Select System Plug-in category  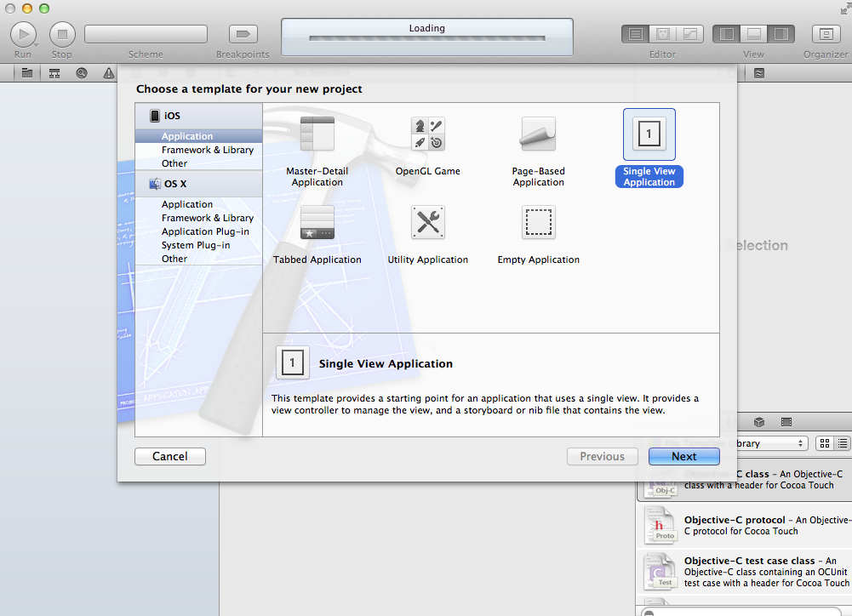[x=199, y=245]
